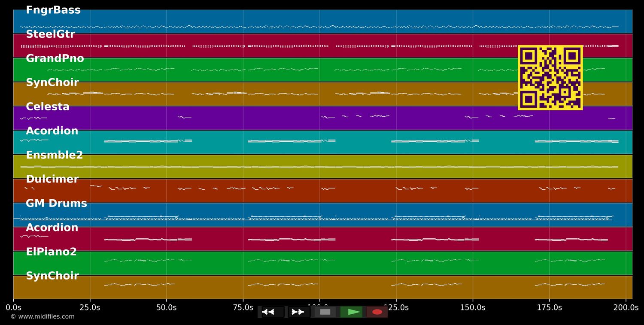Expand the ElPiano2 track lane
644x325 pixels.
point(51,252)
